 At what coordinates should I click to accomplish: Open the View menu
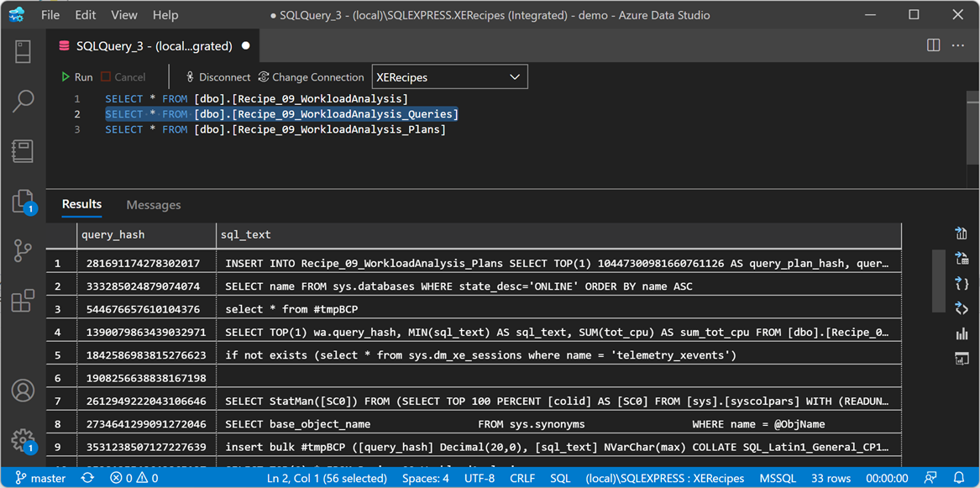[x=123, y=15]
